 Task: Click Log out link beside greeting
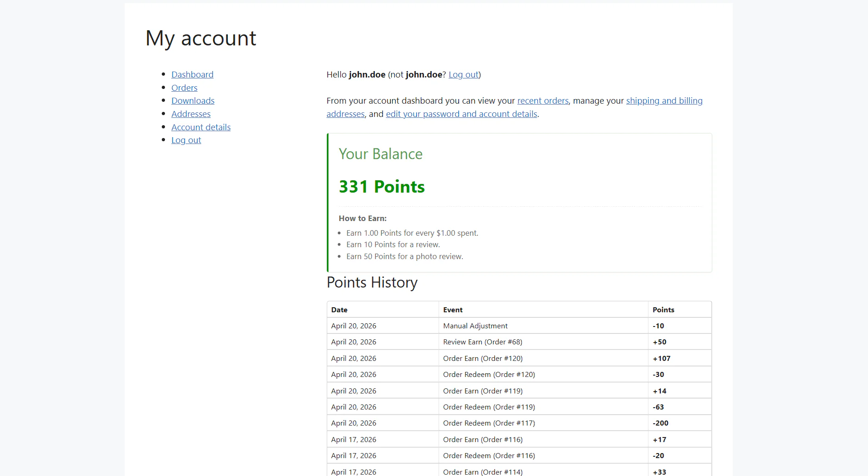463,74
